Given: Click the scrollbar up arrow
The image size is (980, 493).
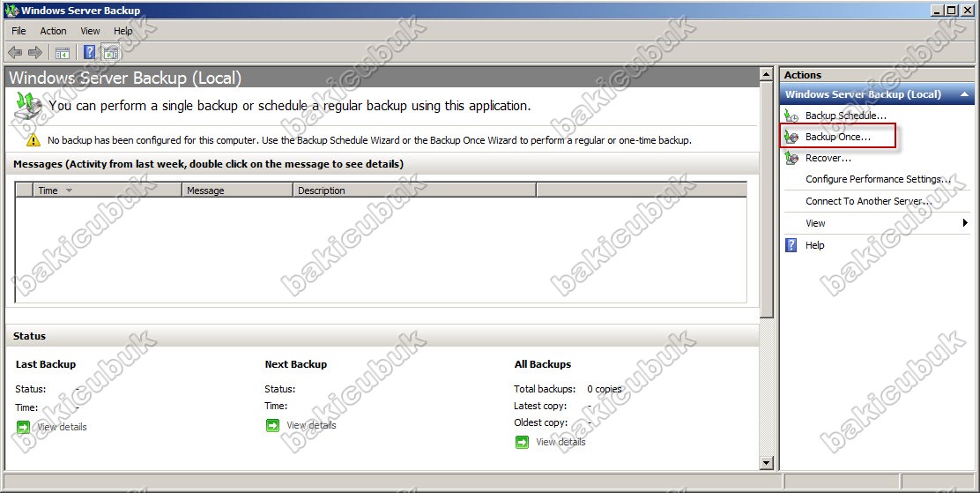Looking at the screenshot, I should [x=767, y=74].
